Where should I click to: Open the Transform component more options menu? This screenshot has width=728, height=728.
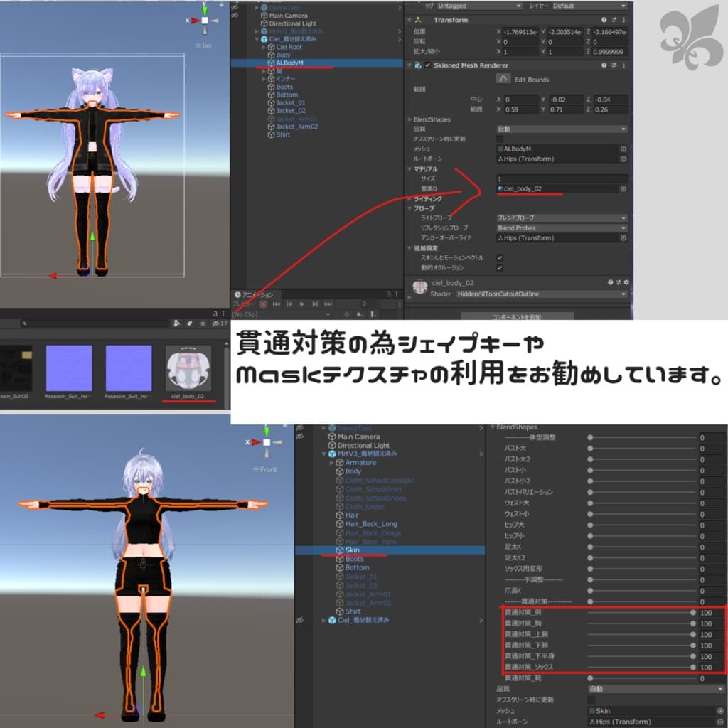[x=623, y=20]
